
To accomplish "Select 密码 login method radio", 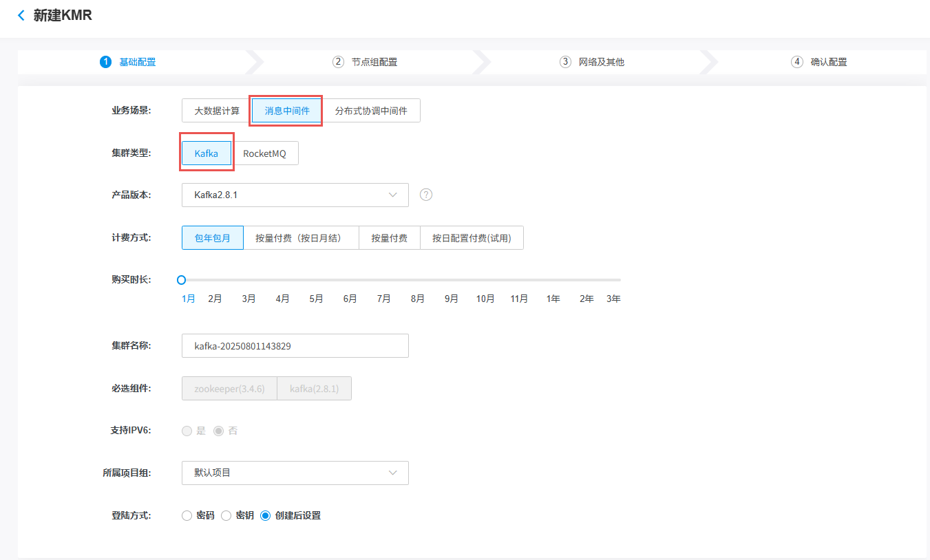I will click(187, 515).
